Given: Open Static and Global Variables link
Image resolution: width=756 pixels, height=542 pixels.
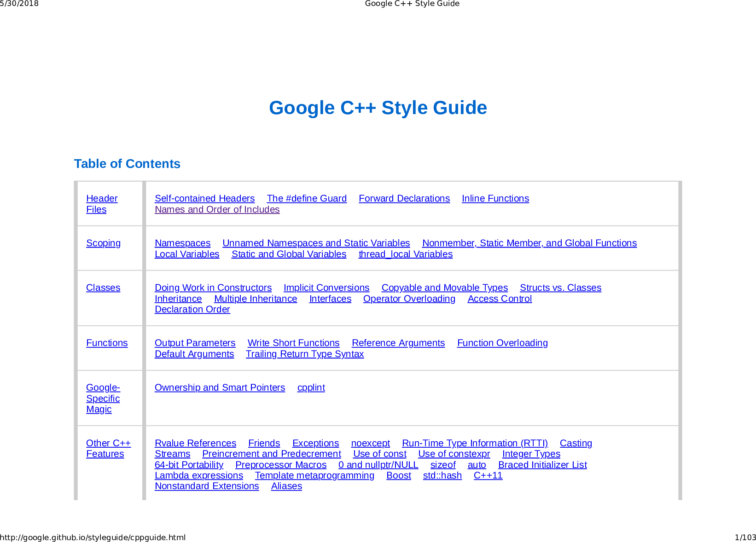Looking at the screenshot, I should pyautogui.click(x=289, y=254).
